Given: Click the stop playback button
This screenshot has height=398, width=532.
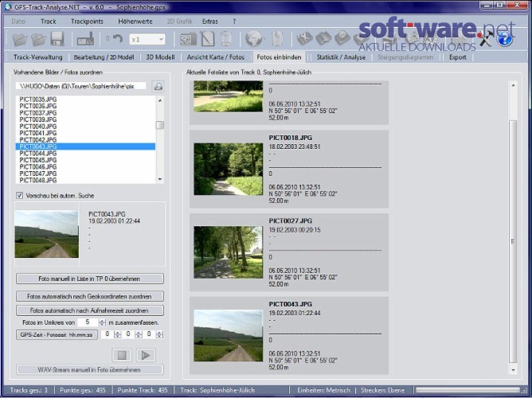Looking at the screenshot, I should point(122,355).
